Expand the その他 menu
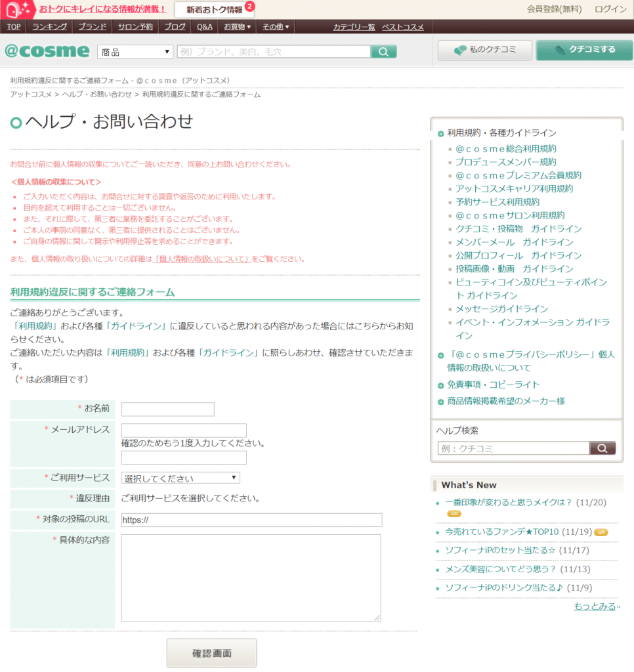This screenshot has height=672, width=634. point(276,27)
